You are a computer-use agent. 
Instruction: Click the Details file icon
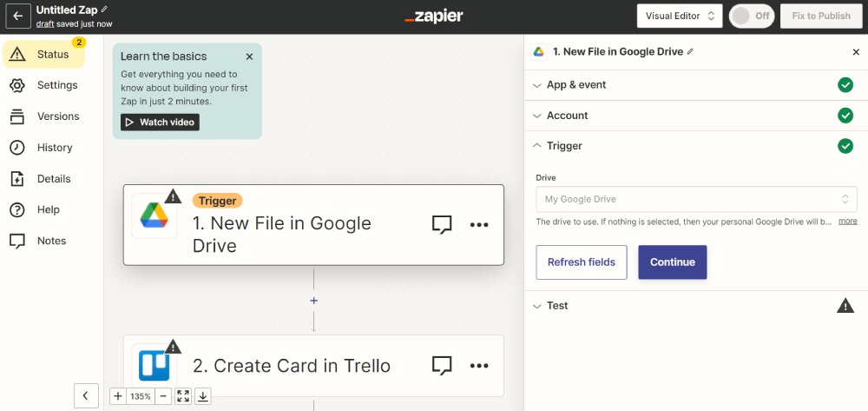click(17, 178)
